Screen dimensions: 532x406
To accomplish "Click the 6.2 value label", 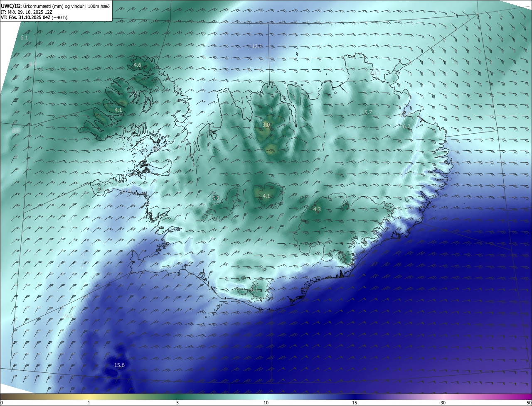I will pos(406,127).
